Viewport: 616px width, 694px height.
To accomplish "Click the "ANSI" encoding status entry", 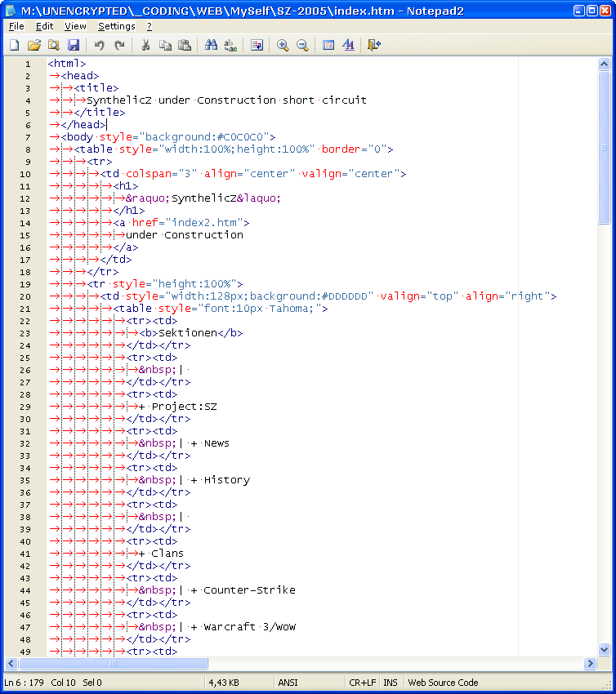I will [288, 683].
